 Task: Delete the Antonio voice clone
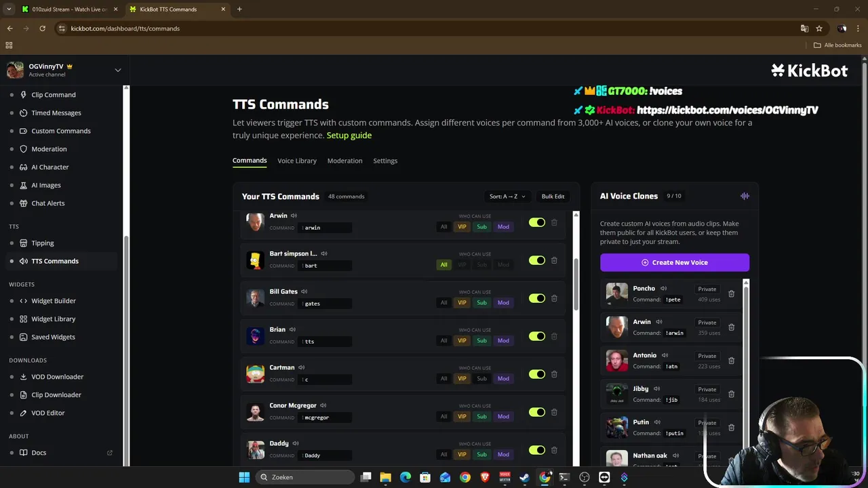pyautogui.click(x=731, y=361)
